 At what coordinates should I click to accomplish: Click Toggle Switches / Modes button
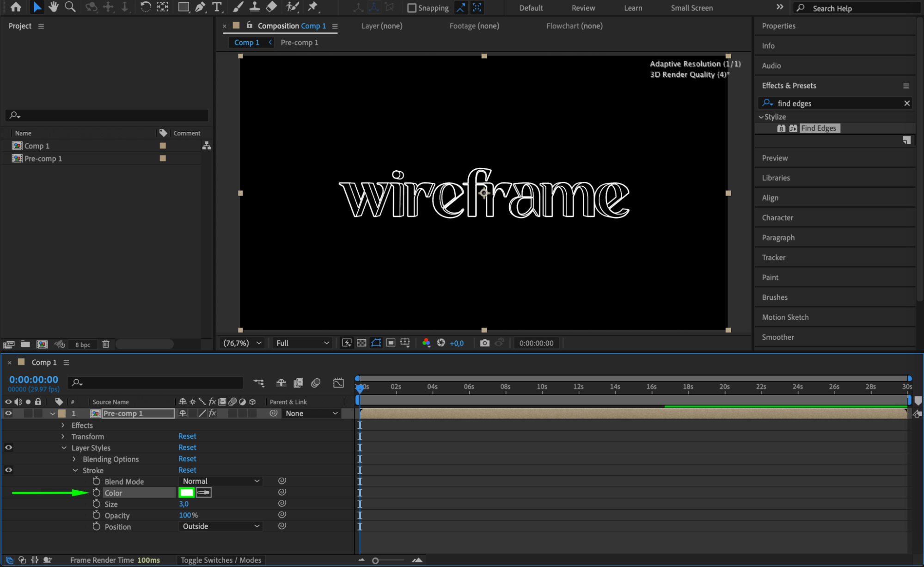click(x=220, y=560)
